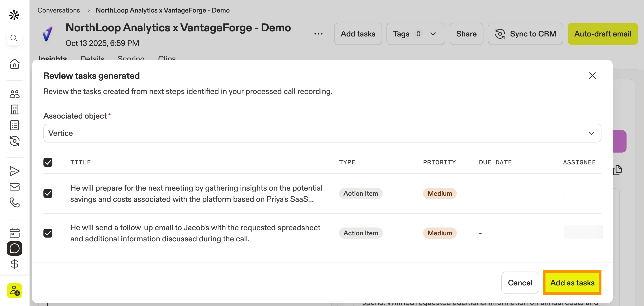Open the search icon in sidebar

14,38
